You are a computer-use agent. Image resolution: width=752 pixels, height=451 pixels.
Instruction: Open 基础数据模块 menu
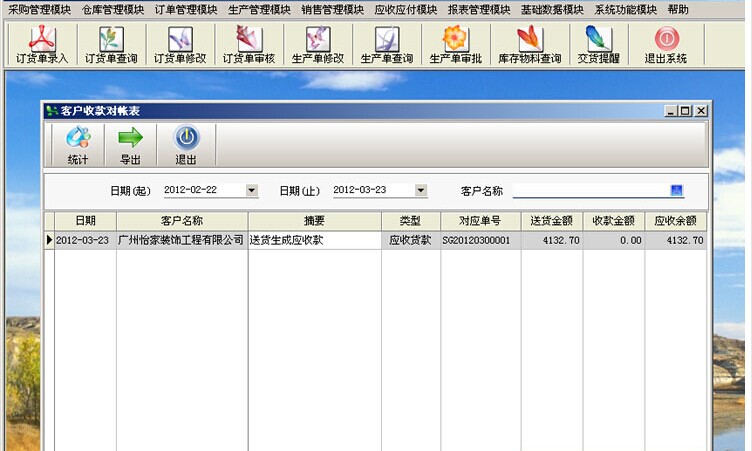click(552, 10)
